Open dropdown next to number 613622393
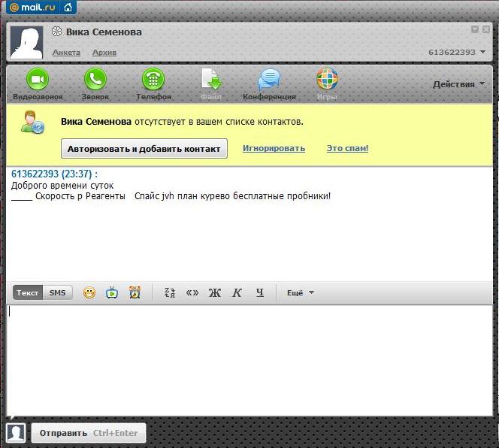 pyautogui.click(x=482, y=53)
